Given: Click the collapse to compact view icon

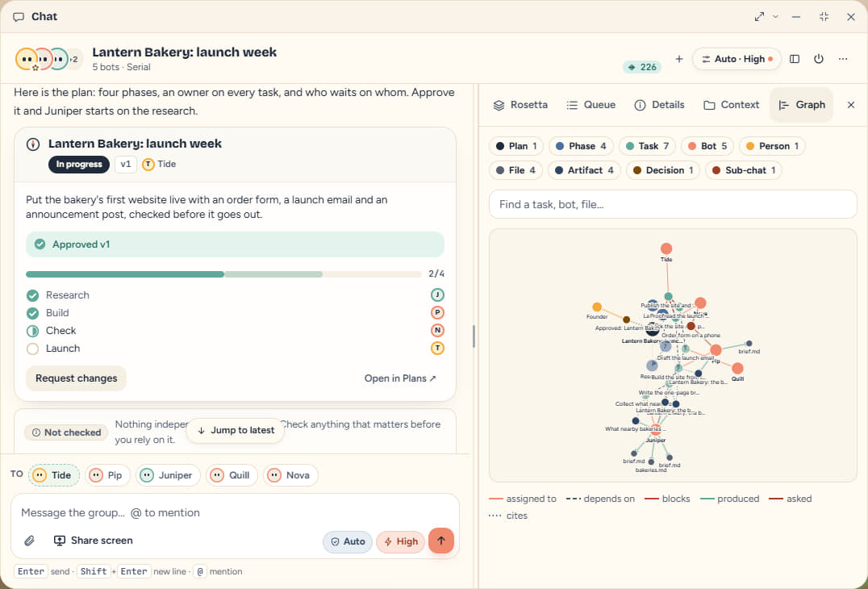Looking at the screenshot, I should 824,17.
